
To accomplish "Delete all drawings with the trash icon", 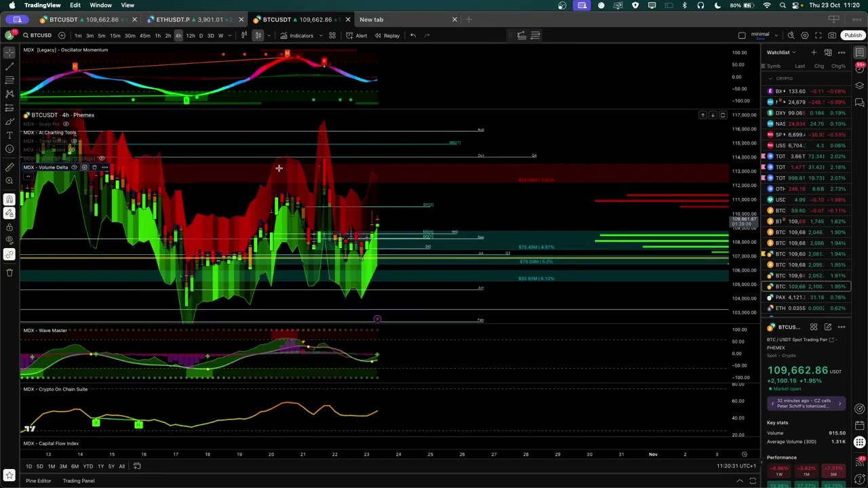I will (x=9, y=272).
